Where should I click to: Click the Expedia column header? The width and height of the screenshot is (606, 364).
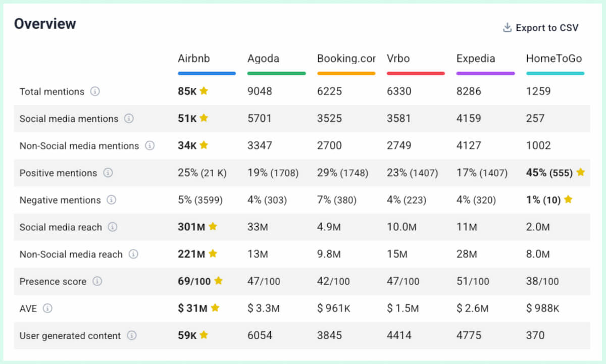[475, 59]
